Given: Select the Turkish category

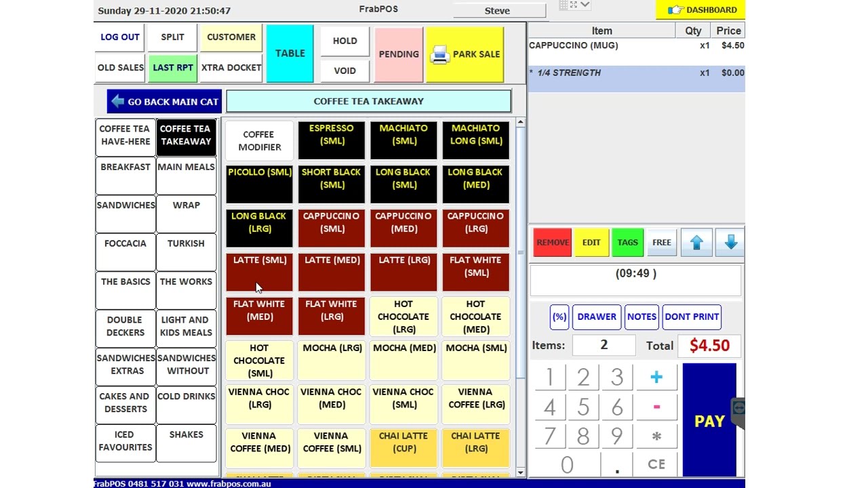Looking at the screenshot, I should pyautogui.click(x=186, y=251).
